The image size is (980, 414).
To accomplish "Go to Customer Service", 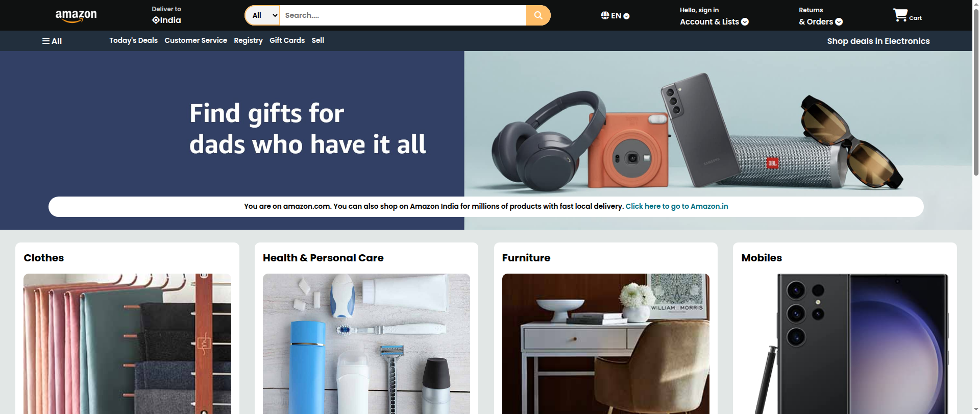I will (x=195, y=40).
